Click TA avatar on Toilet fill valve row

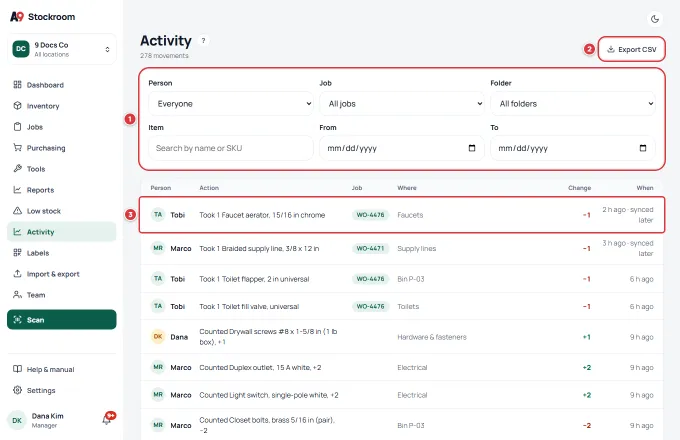pyautogui.click(x=158, y=306)
